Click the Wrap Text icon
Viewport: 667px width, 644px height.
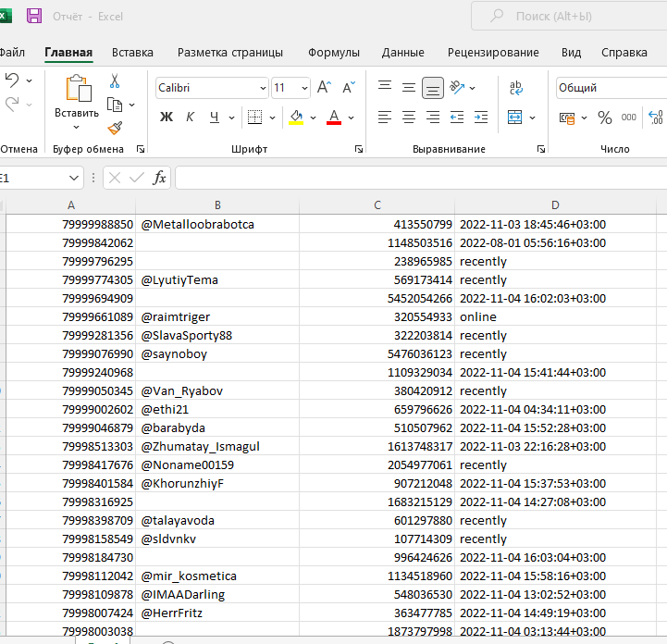516,88
